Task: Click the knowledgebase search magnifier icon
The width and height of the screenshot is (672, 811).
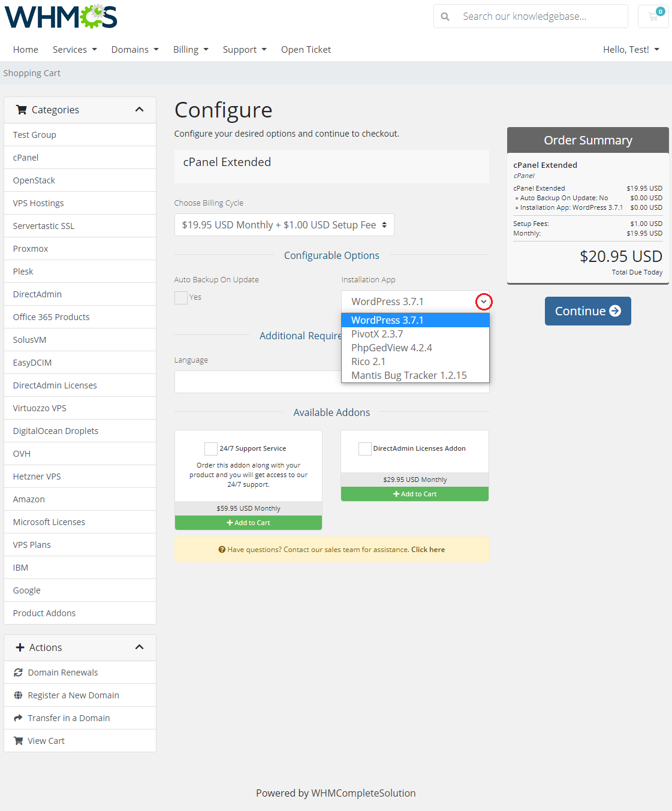Action: tap(445, 17)
